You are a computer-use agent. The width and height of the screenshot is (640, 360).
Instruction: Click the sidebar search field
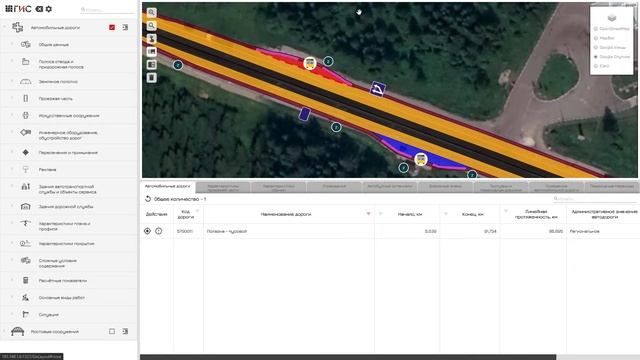click(107, 9)
